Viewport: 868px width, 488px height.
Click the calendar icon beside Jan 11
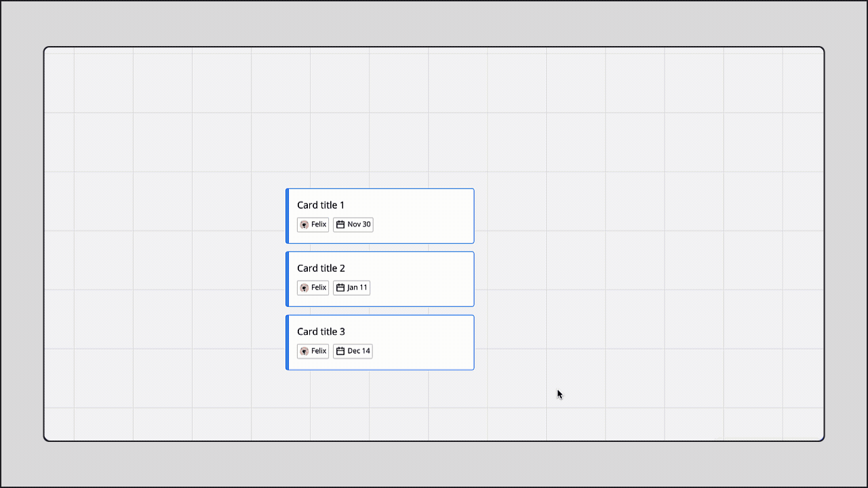340,287
